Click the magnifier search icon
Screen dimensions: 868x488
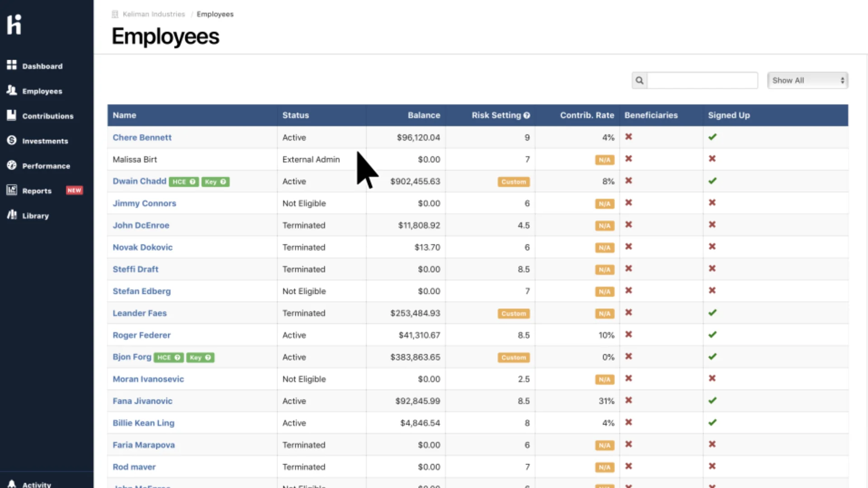[x=639, y=80]
